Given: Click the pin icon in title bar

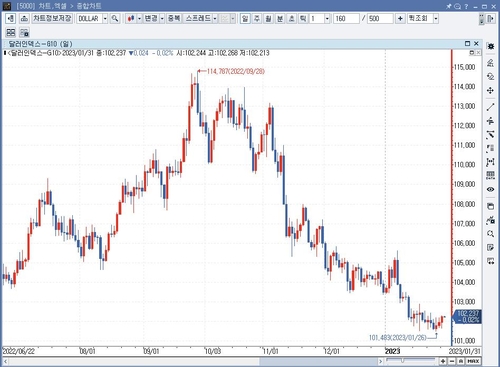Looking at the screenshot, I should pyautogui.click(x=449, y=6).
